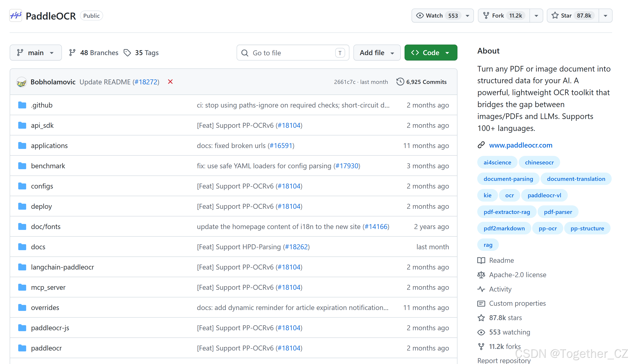
Task: Open the pp-structure topic tag
Action: 587,229
